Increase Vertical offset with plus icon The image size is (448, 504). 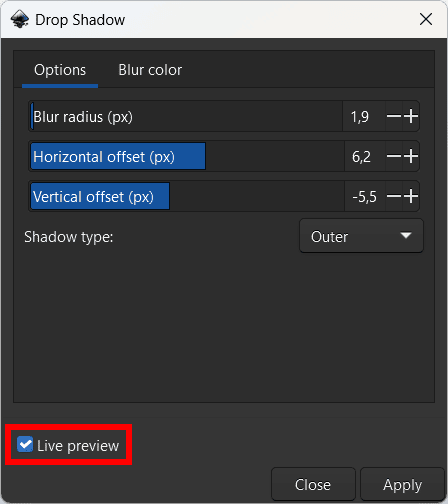click(411, 196)
